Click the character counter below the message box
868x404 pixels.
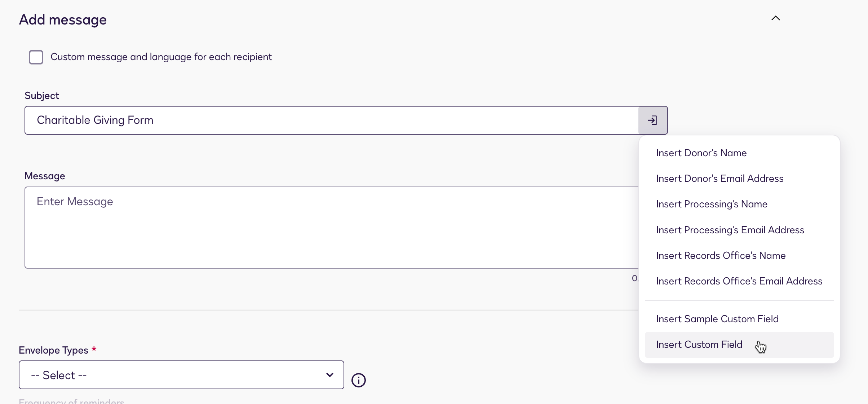coord(635,278)
